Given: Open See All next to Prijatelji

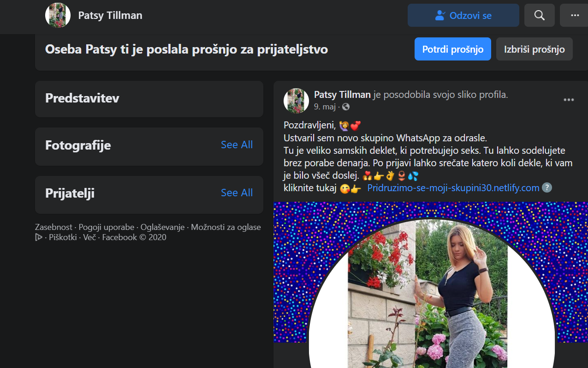Looking at the screenshot, I should [237, 193].
